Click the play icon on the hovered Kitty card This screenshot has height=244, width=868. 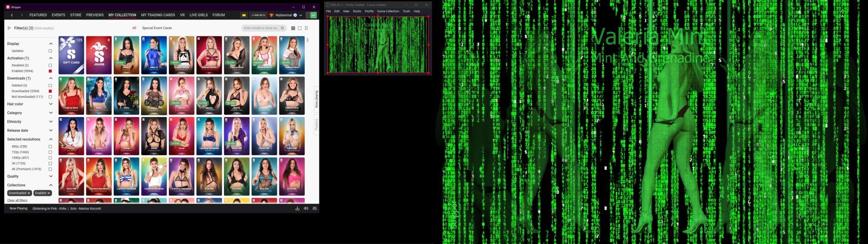147,103
